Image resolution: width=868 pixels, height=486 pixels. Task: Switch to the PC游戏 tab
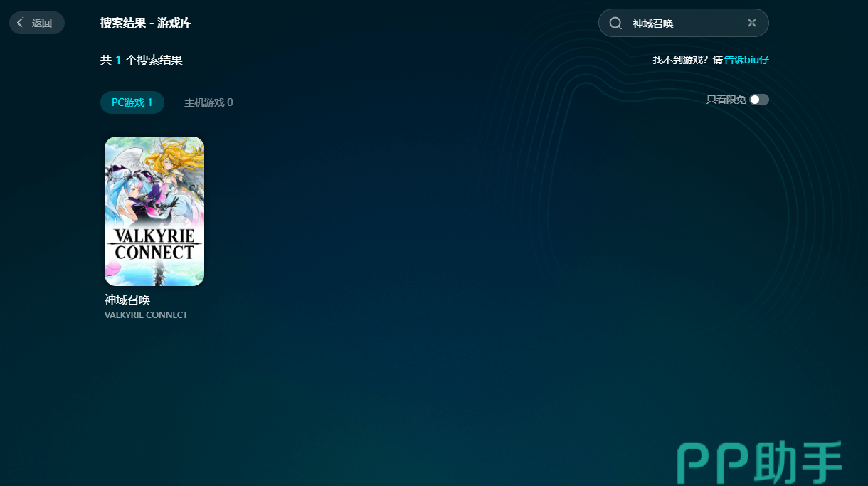[x=132, y=102]
